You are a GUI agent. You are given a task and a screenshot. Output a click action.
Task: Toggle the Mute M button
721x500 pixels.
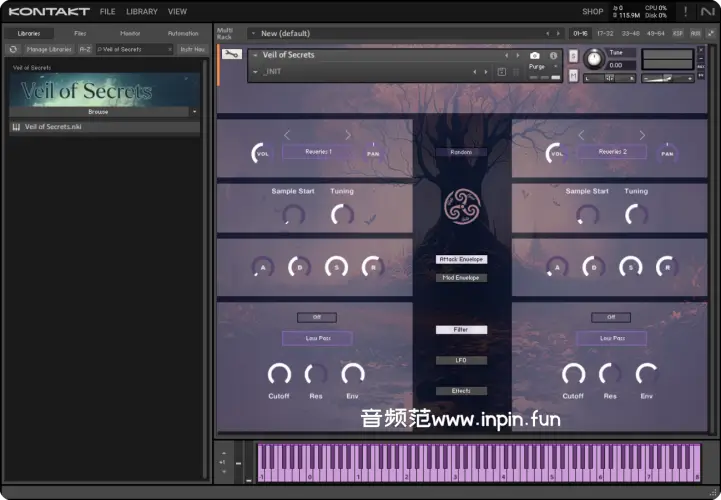click(573, 75)
